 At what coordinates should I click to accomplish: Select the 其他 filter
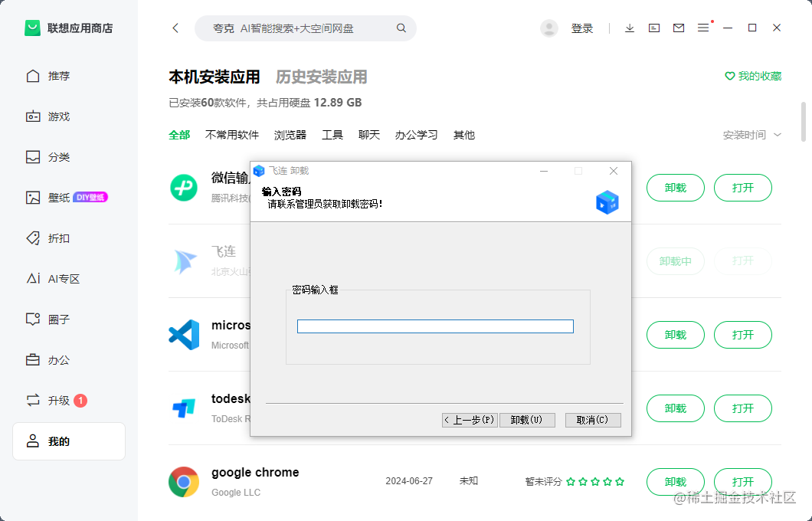click(x=464, y=135)
